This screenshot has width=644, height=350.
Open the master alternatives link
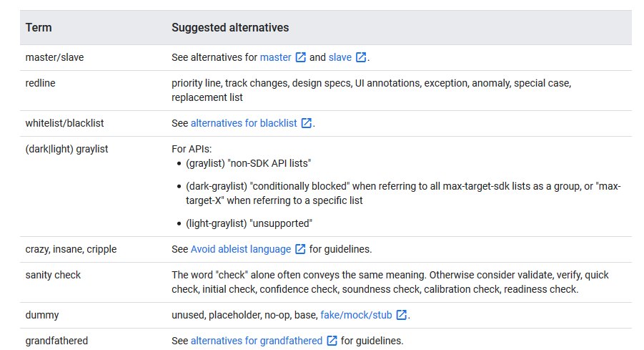(x=276, y=57)
